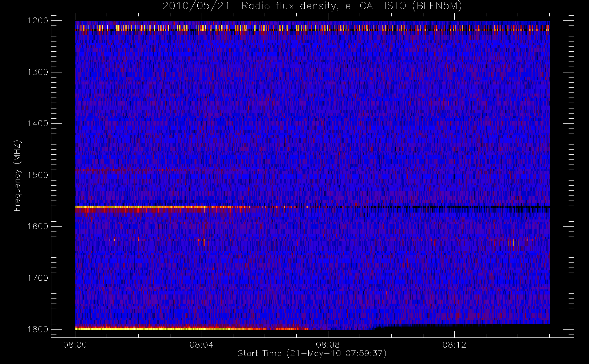Click the 1700 frequency tick label
Screen dimensions: 589x364
[37, 278]
